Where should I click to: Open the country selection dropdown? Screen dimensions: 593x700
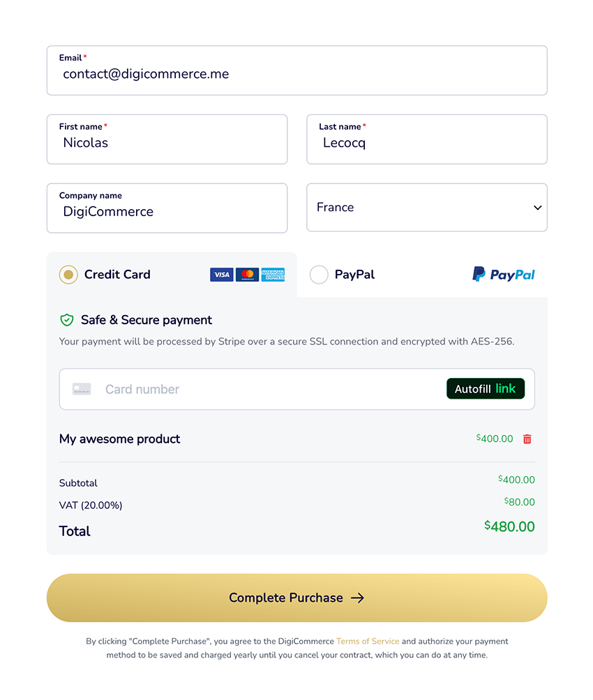click(x=426, y=207)
